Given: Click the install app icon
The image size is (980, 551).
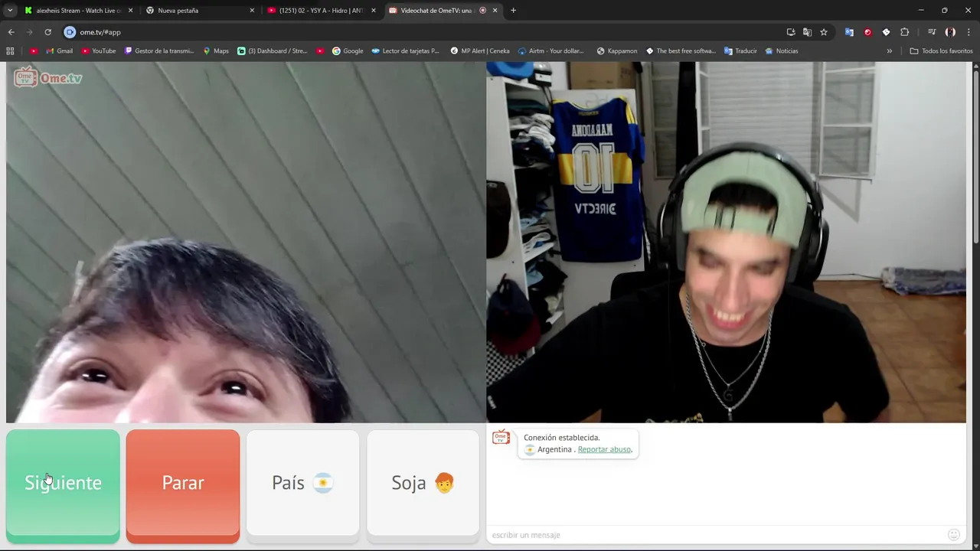Looking at the screenshot, I should click(x=791, y=32).
